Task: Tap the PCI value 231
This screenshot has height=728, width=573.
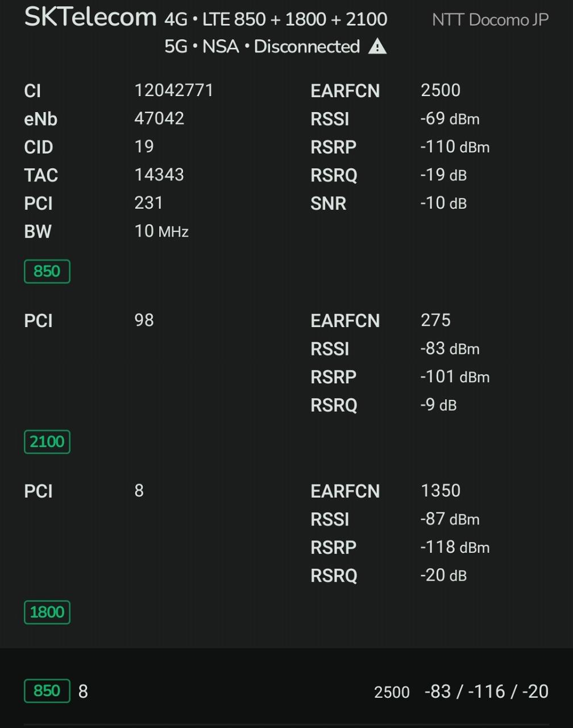Action: 149,203
